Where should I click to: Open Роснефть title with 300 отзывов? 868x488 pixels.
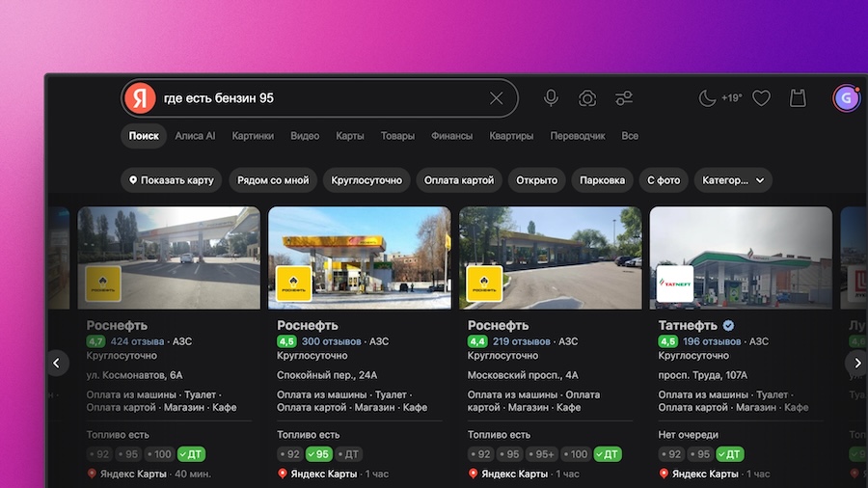[x=308, y=325]
